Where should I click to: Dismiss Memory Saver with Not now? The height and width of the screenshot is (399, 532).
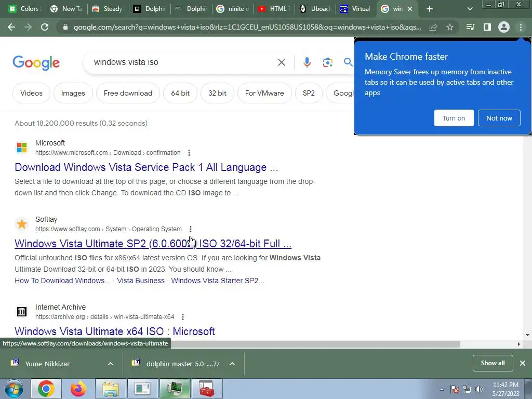(x=499, y=118)
